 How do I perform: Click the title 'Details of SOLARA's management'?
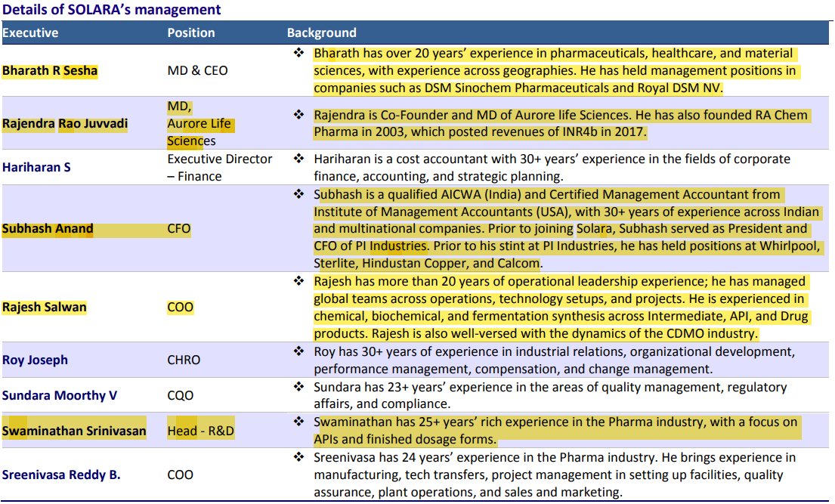tap(112, 10)
